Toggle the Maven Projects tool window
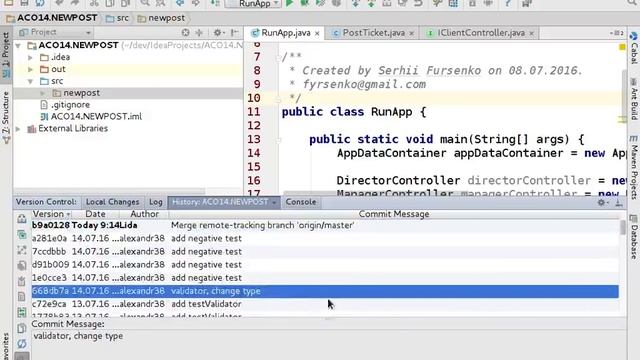Screen dimensions: 640x360 click(x=633, y=167)
